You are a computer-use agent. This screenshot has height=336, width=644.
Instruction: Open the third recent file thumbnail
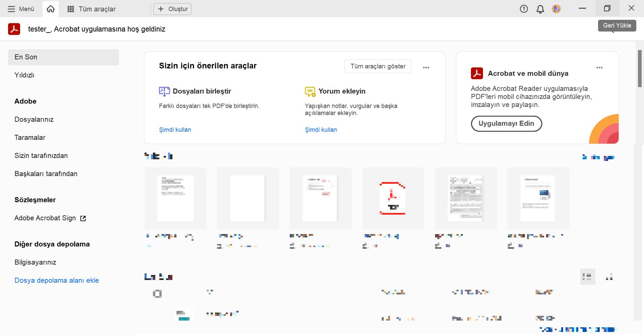pyautogui.click(x=321, y=198)
